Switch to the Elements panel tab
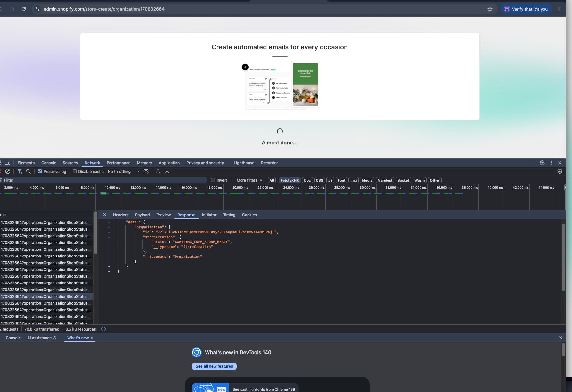The image size is (572, 392). tap(26, 163)
